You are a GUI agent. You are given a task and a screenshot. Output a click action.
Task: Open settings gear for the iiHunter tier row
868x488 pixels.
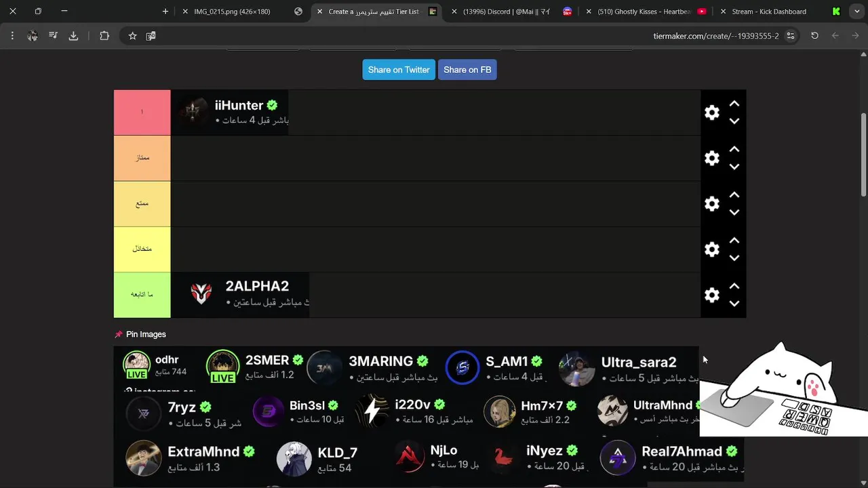tap(711, 113)
